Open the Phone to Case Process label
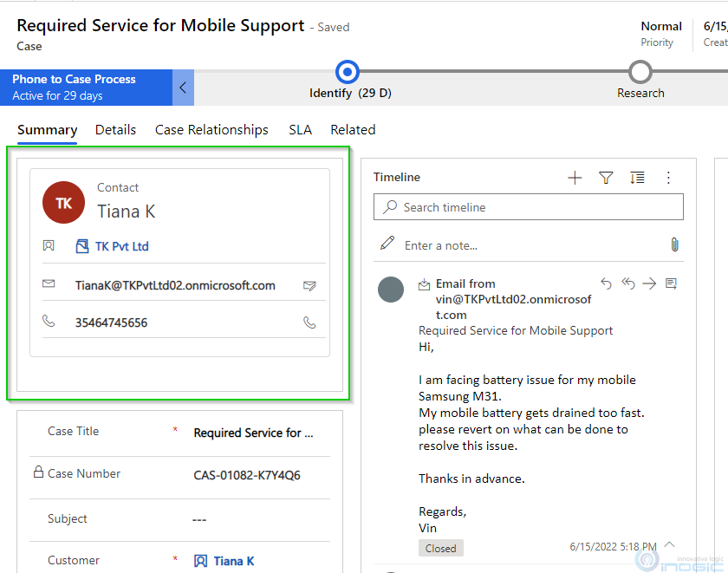The image size is (728, 573). [x=74, y=79]
